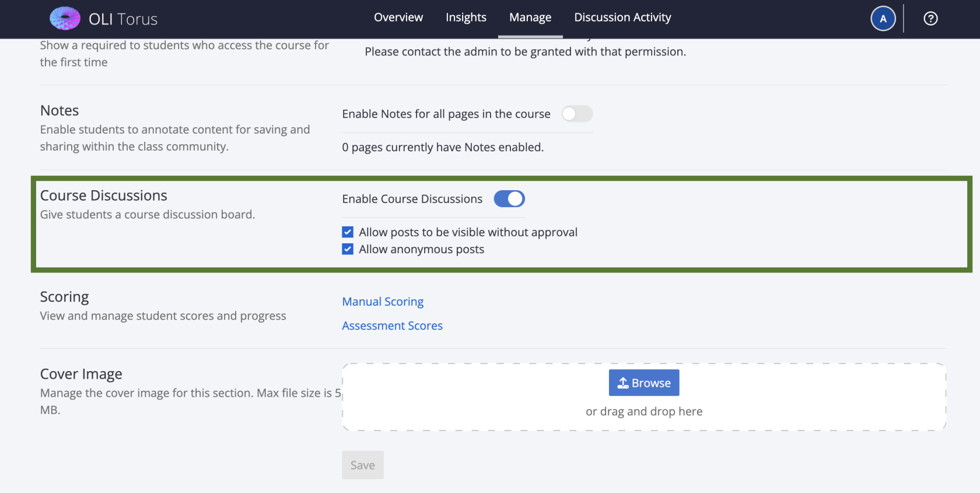Click the Course Discussions section heading
Image resolution: width=980 pixels, height=493 pixels.
pos(104,195)
